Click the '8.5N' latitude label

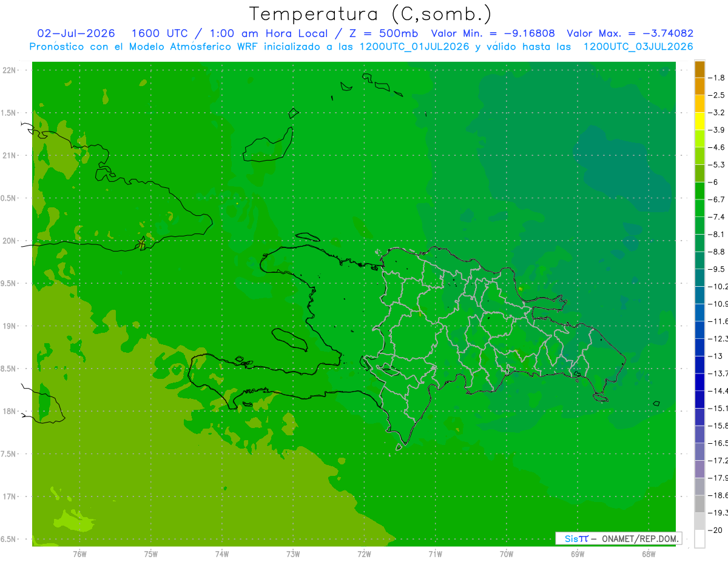pos(8,369)
